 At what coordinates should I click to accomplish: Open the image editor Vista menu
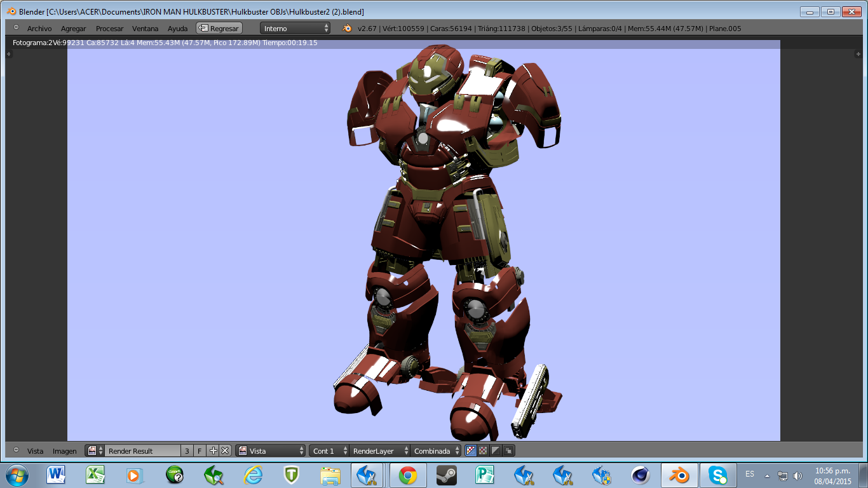click(36, 451)
